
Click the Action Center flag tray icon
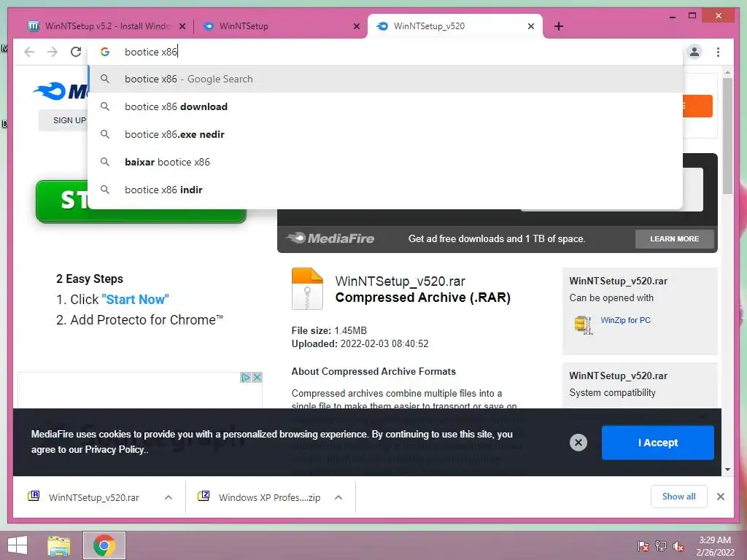tap(643, 546)
